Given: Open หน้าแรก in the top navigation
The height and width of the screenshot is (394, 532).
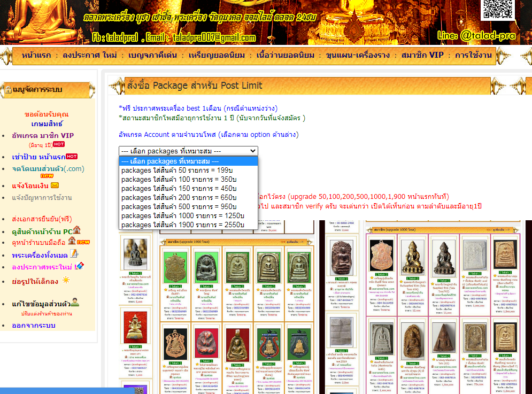Looking at the screenshot, I should pos(37,56).
